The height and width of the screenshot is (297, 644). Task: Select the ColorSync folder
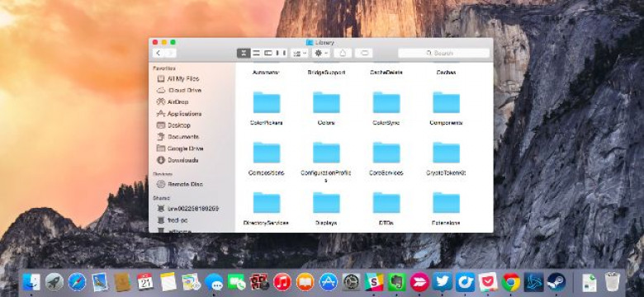[x=386, y=108]
